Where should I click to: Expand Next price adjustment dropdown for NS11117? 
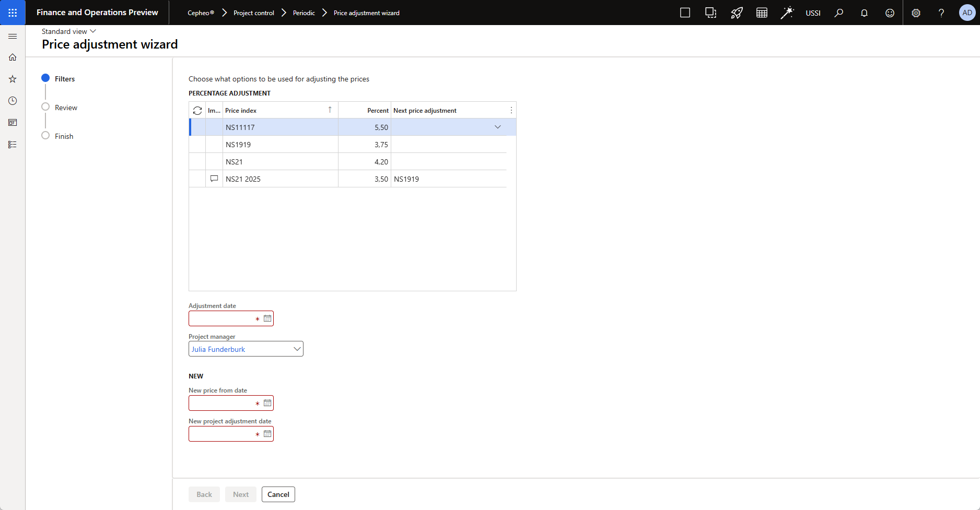(x=497, y=127)
